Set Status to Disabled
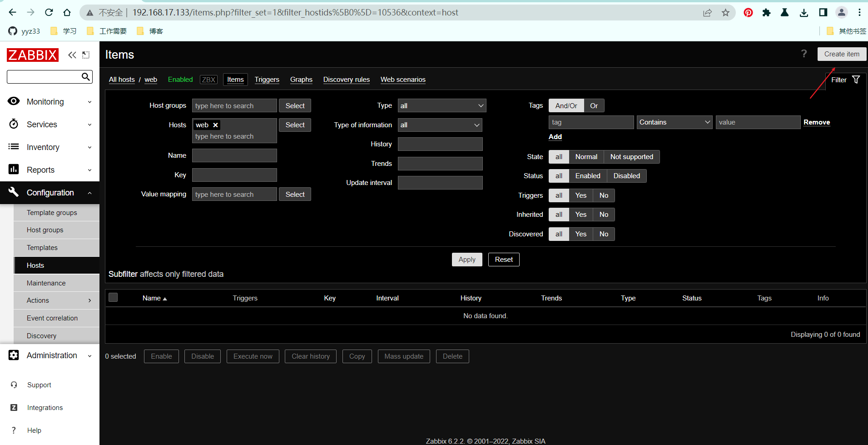This screenshot has width=868, height=445. [626, 176]
